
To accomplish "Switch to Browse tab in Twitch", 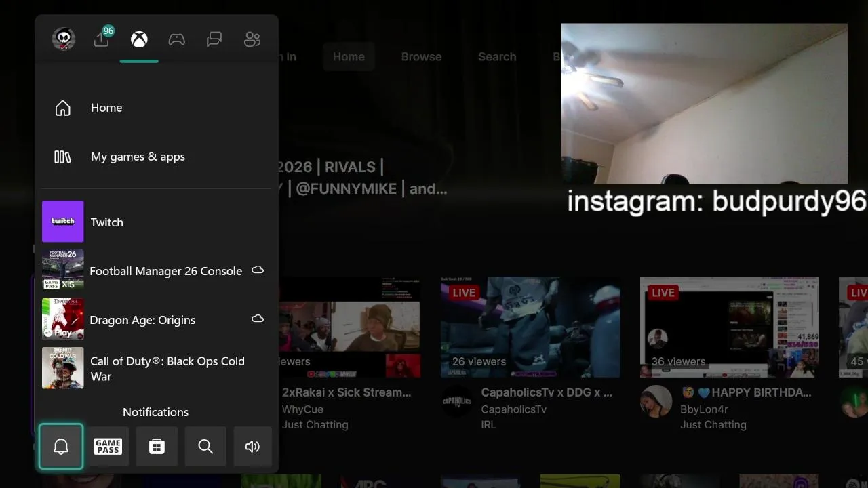I will click(421, 57).
